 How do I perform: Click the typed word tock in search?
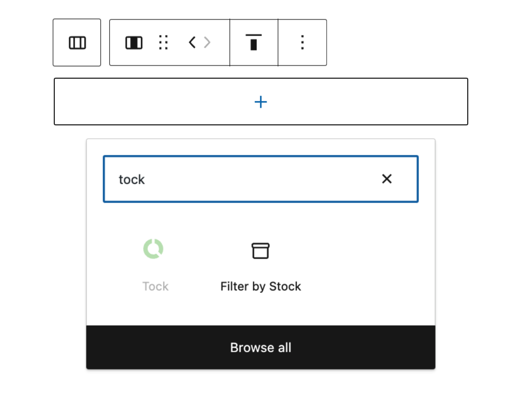132,179
